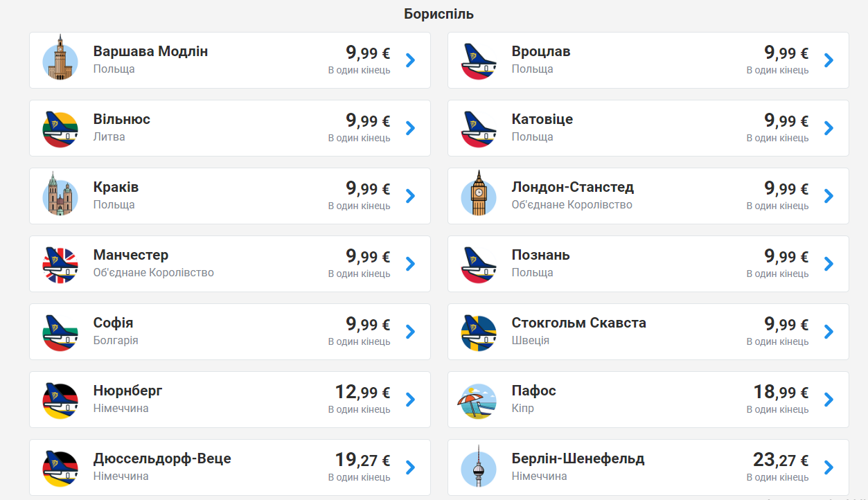
Task: Click the Bulgarian flag plane icon for Sofia
Action: click(x=60, y=333)
